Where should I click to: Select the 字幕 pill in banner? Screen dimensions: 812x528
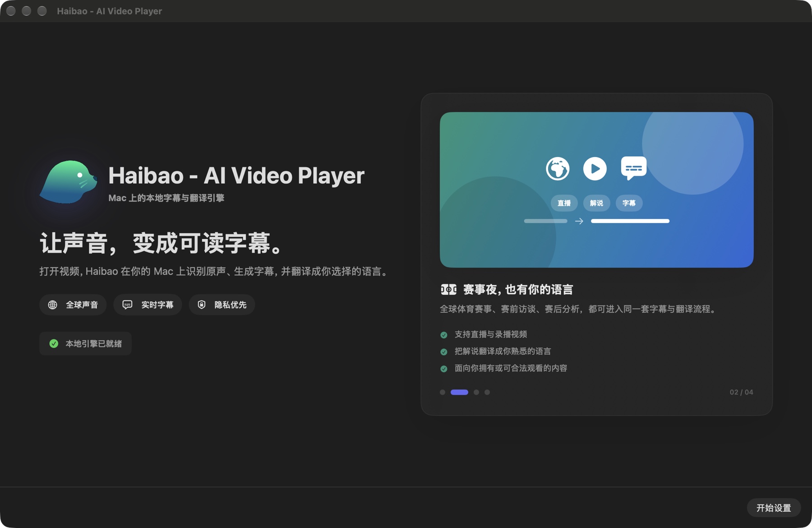click(x=629, y=203)
